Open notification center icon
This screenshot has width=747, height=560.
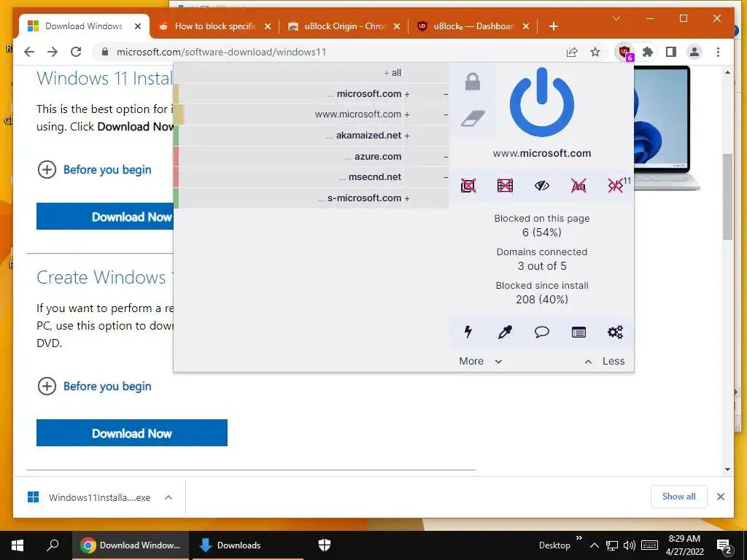724,546
